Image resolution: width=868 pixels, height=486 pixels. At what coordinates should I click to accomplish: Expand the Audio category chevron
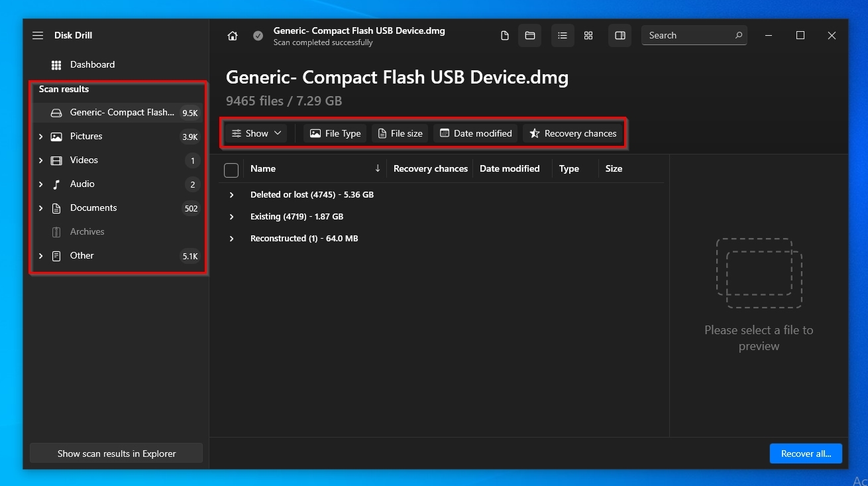[x=40, y=184]
